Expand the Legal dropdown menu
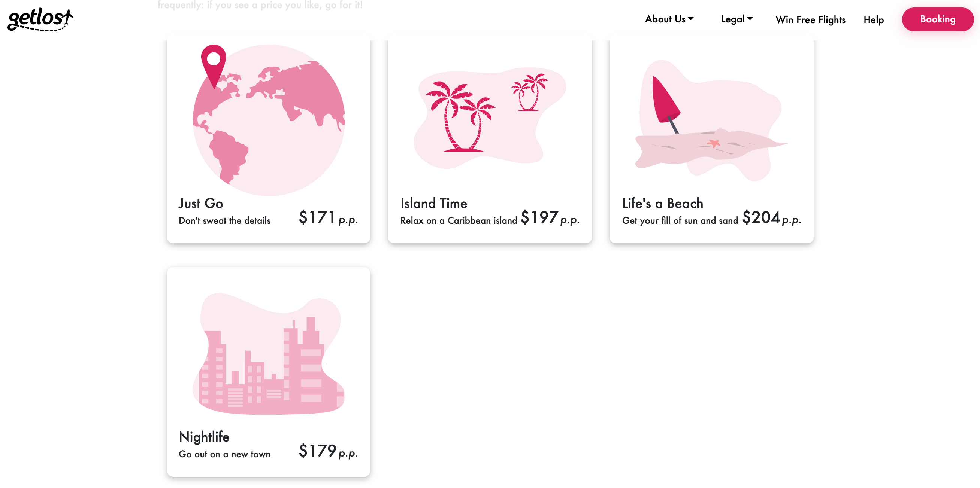980x488 pixels. click(736, 19)
